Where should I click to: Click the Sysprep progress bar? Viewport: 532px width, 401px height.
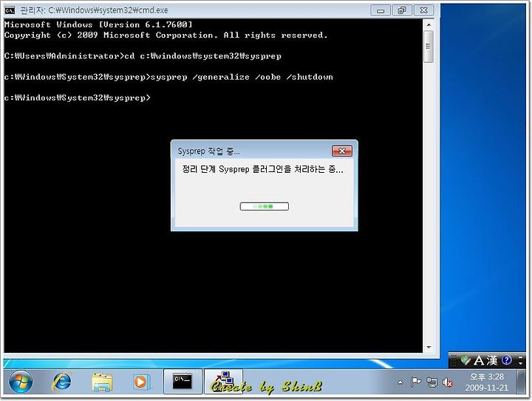point(265,207)
